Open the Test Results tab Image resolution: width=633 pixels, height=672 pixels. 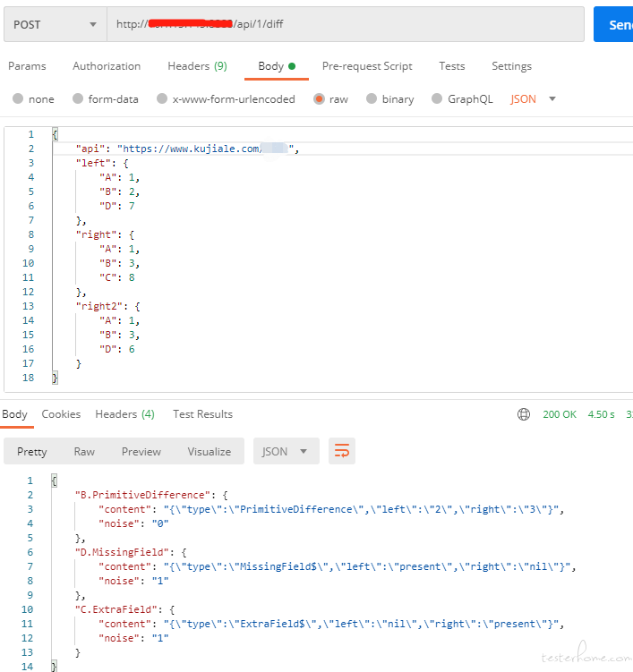tap(203, 414)
